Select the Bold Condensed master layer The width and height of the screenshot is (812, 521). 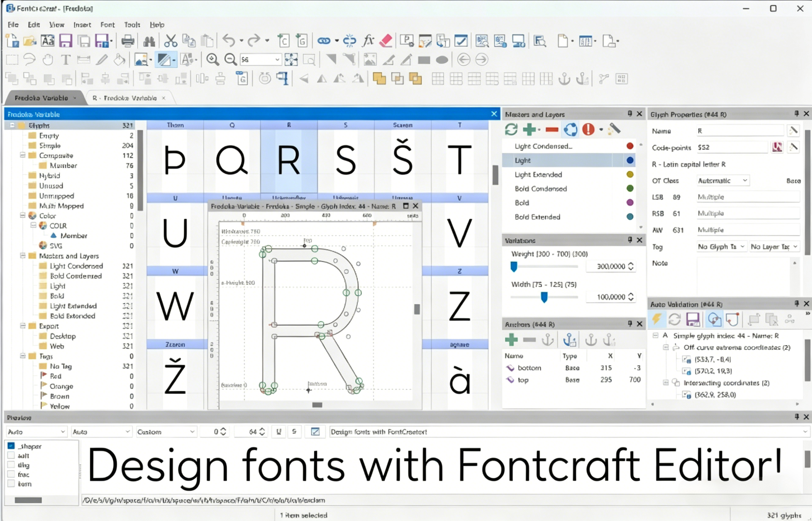(540, 188)
